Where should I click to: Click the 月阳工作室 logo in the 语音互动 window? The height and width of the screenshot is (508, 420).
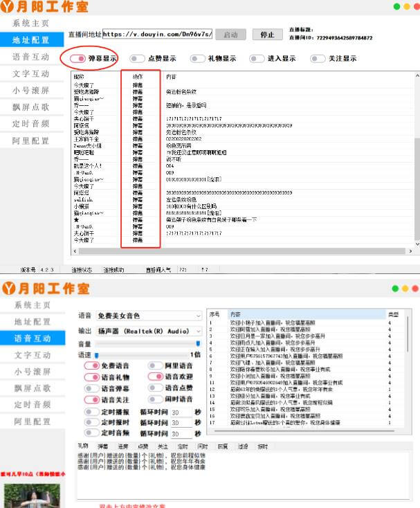(46, 289)
